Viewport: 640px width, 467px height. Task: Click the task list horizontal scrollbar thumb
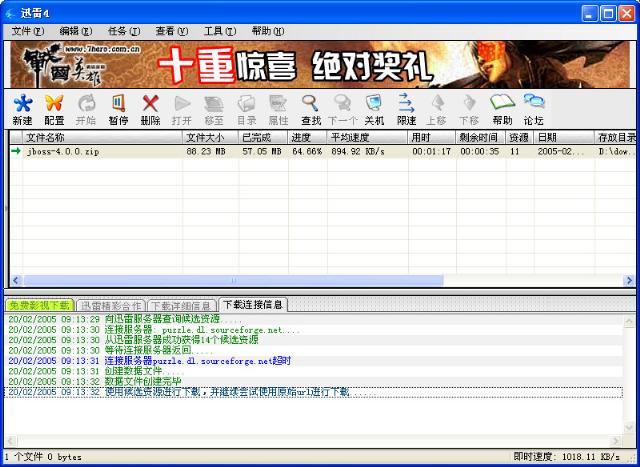click(233, 280)
